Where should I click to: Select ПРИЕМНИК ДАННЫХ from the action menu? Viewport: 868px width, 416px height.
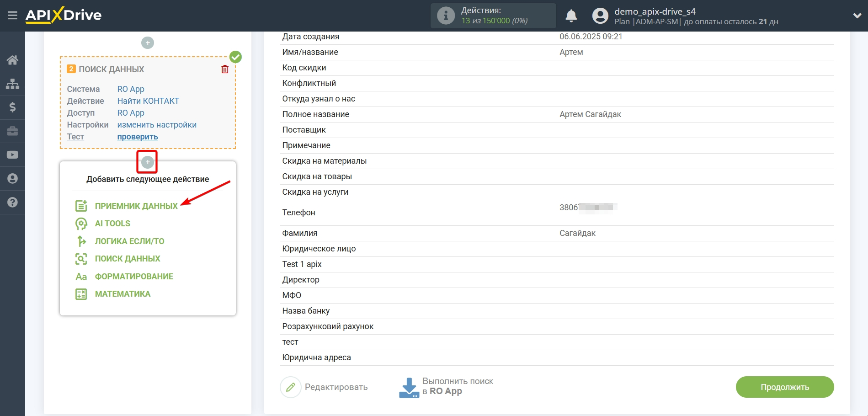click(136, 206)
